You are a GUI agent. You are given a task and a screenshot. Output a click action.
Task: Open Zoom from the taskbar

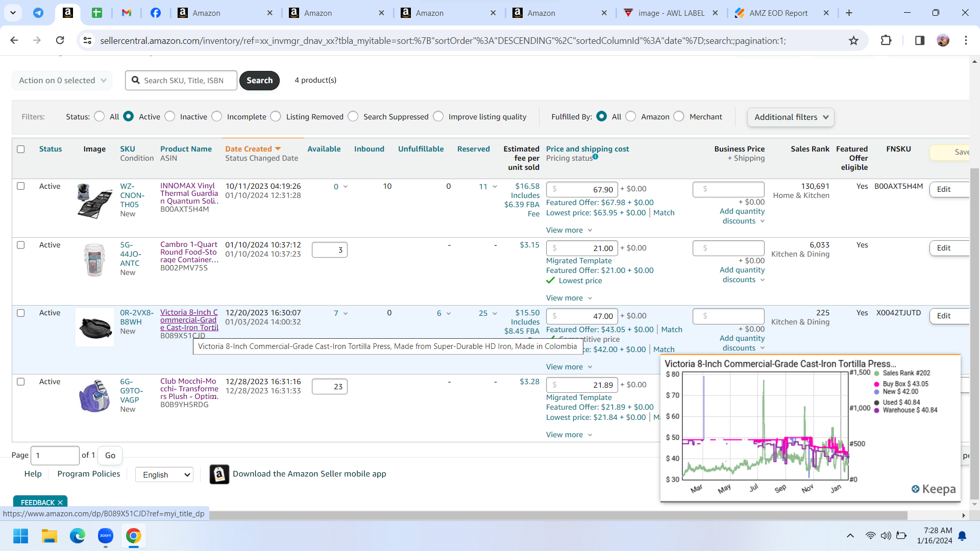106,536
